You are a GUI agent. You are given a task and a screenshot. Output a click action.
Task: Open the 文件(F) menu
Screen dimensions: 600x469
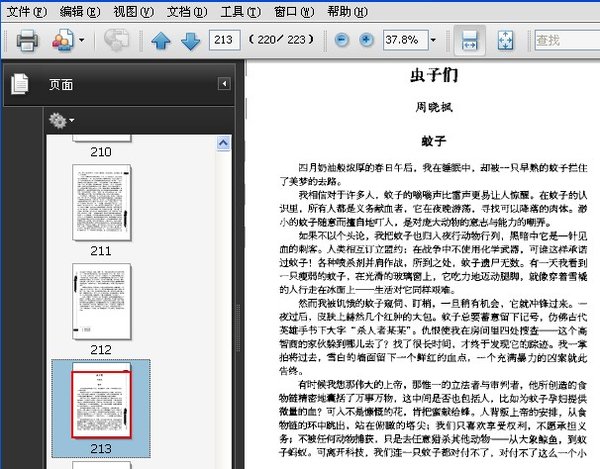coord(27,12)
